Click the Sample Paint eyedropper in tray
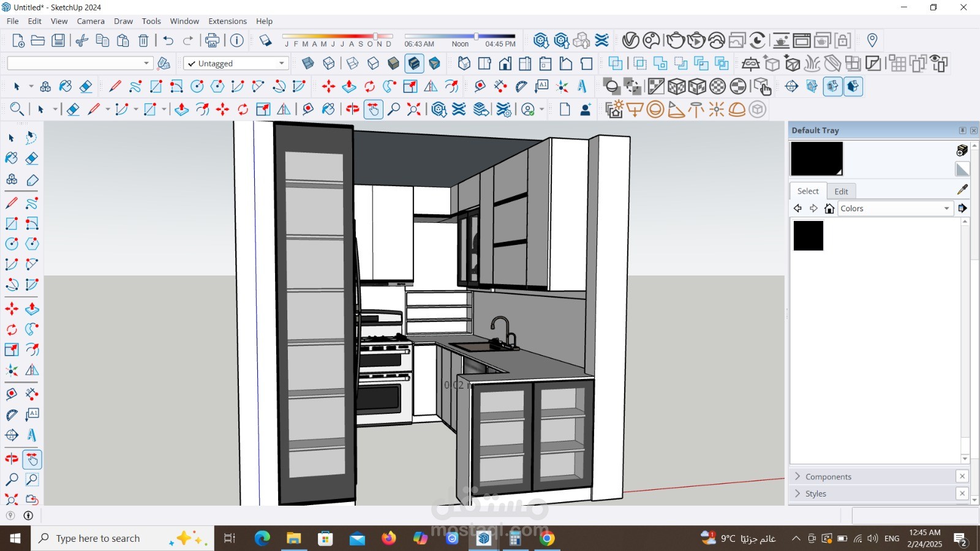Image resolution: width=980 pixels, height=551 pixels. (x=962, y=190)
